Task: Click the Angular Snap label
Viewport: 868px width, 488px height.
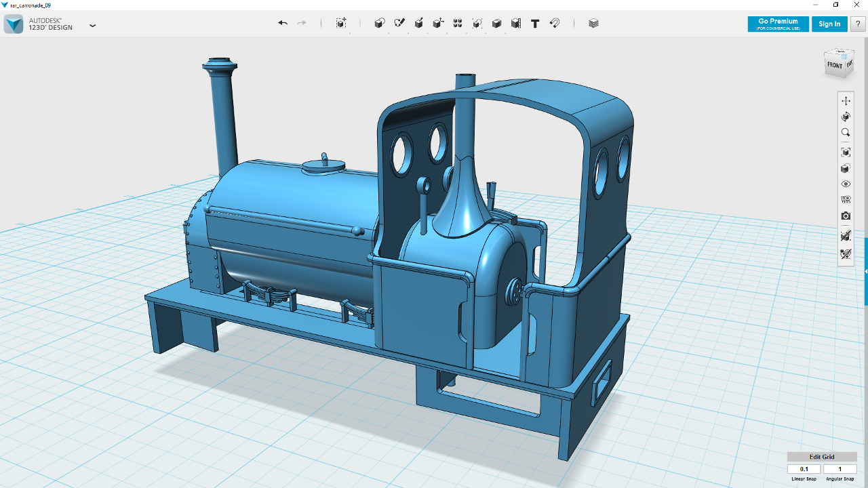Action: (840, 479)
